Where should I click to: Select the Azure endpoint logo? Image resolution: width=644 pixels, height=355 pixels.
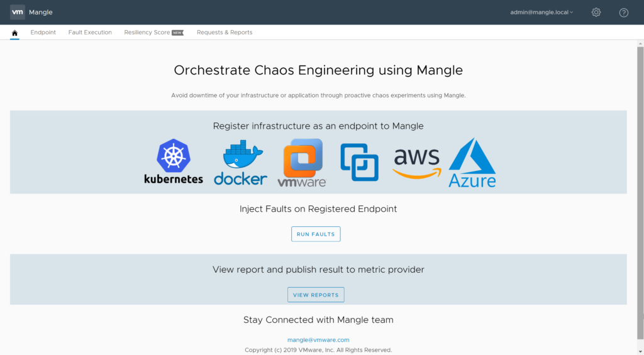coord(472,163)
